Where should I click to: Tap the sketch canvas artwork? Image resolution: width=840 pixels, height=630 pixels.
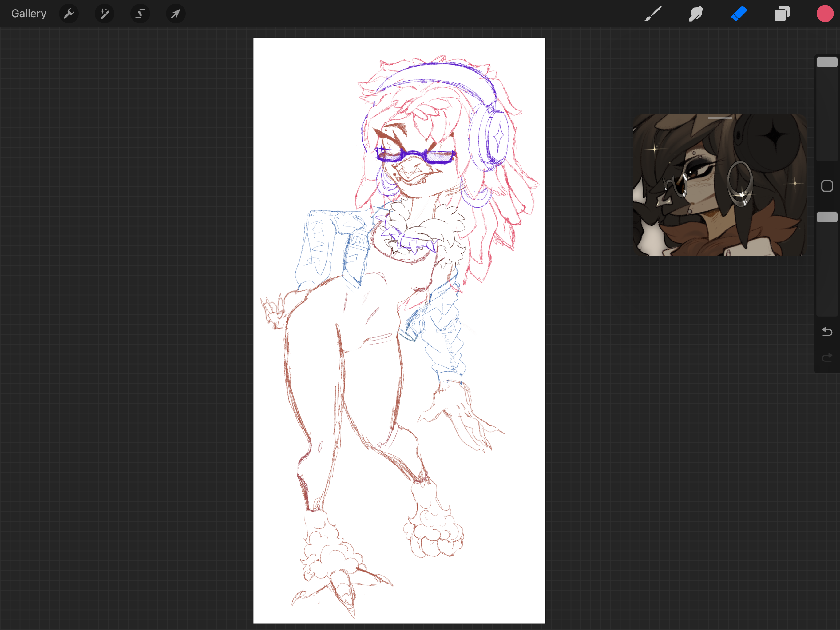(x=399, y=331)
